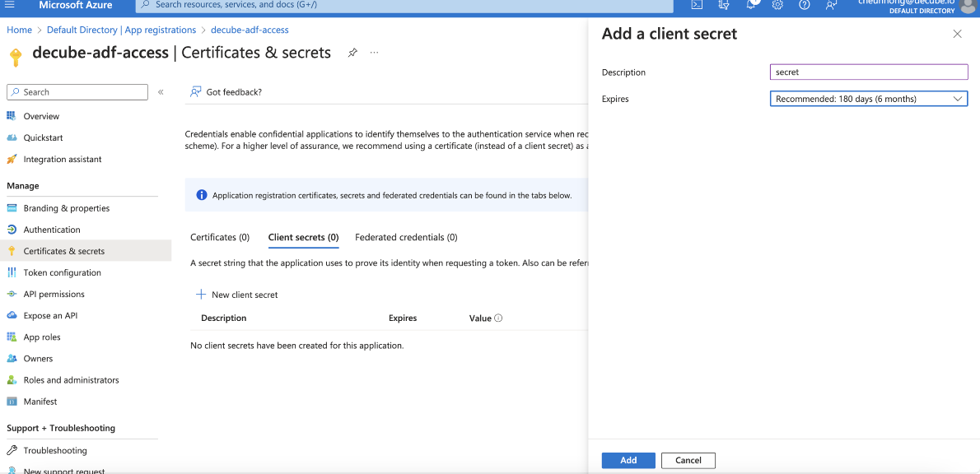
Task: Click the Add button
Action: tap(628, 460)
